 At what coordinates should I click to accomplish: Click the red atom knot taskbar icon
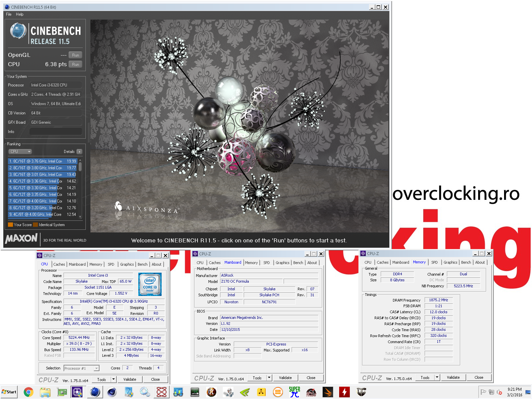click(162, 392)
